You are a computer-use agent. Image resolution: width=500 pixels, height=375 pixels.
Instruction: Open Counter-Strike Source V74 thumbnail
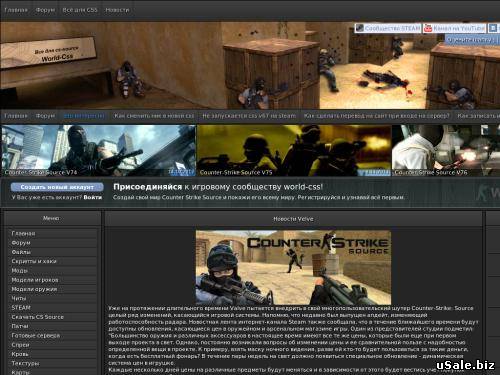[99, 151]
